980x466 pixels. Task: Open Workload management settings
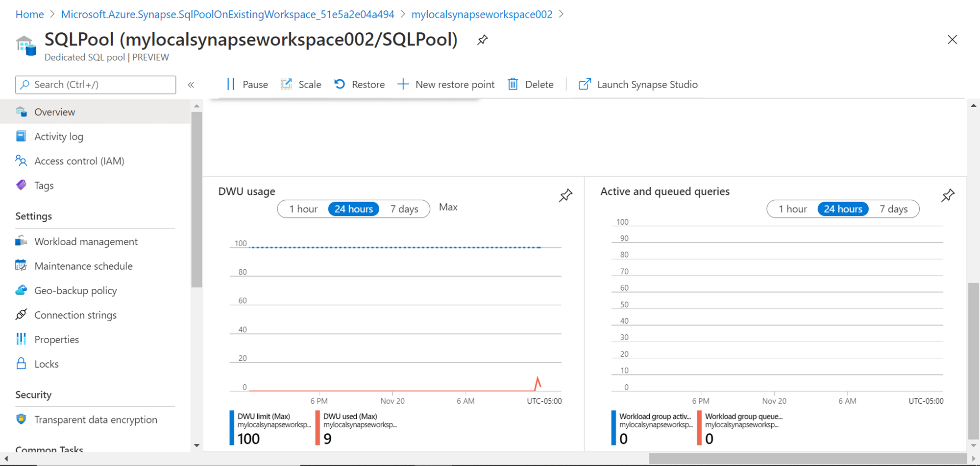(86, 241)
